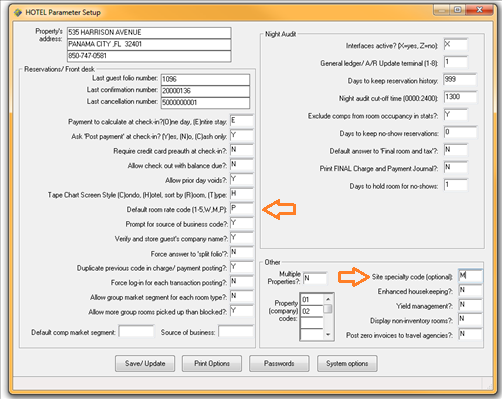This screenshot has width=502, height=399.
Task: Click the property codes scrollbar thumb
Action: pos(328,309)
